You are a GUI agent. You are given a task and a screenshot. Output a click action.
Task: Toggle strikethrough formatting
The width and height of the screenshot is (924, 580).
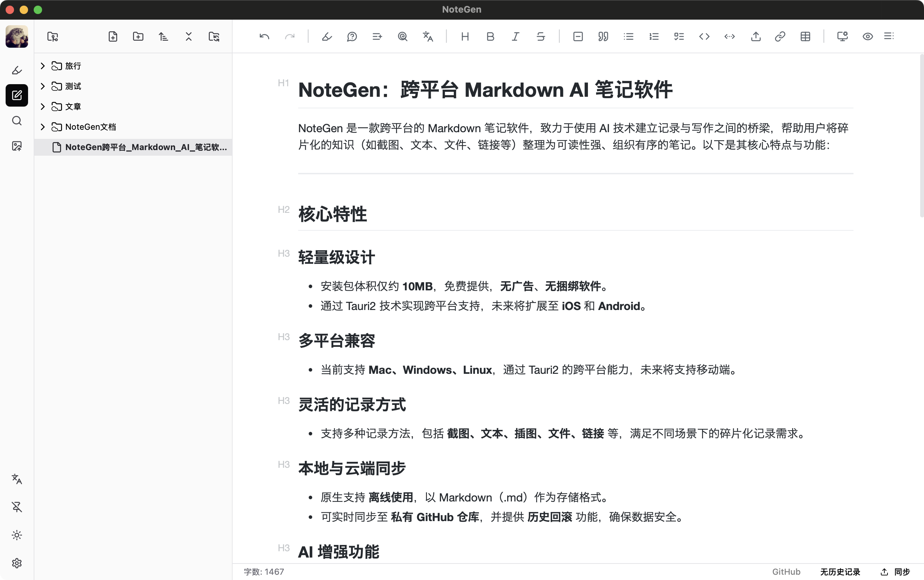pos(541,36)
